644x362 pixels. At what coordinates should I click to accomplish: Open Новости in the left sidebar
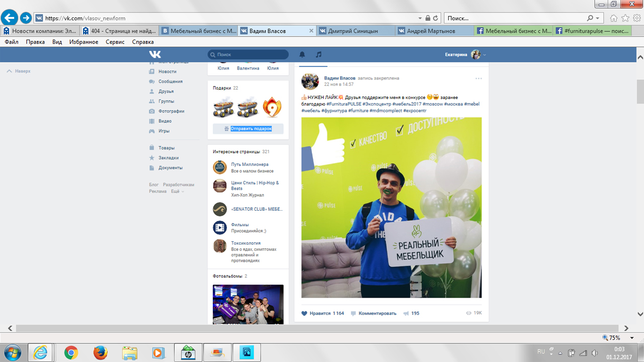[167, 71]
